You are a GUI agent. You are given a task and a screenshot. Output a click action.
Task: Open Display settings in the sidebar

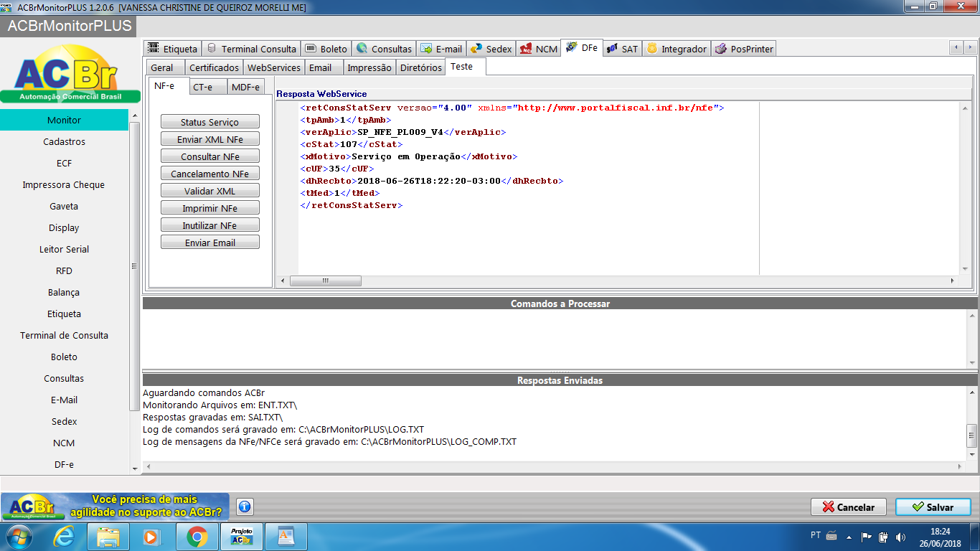pos(65,227)
